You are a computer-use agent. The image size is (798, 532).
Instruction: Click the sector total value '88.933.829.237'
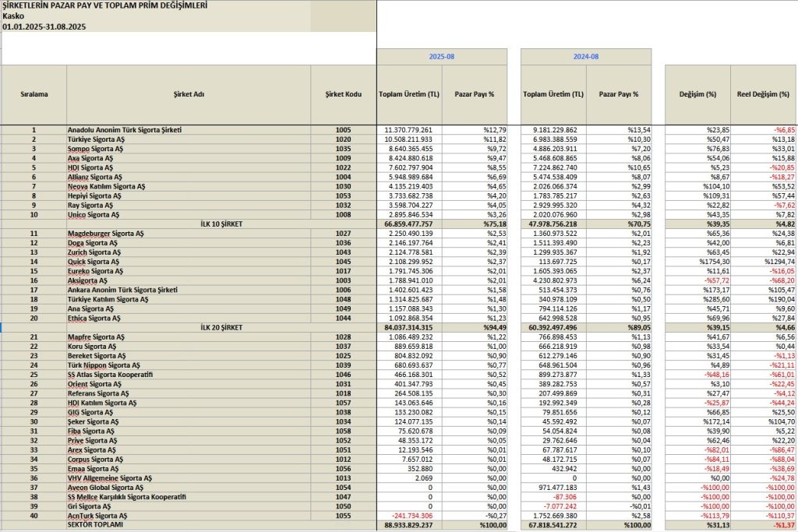(408, 526)
